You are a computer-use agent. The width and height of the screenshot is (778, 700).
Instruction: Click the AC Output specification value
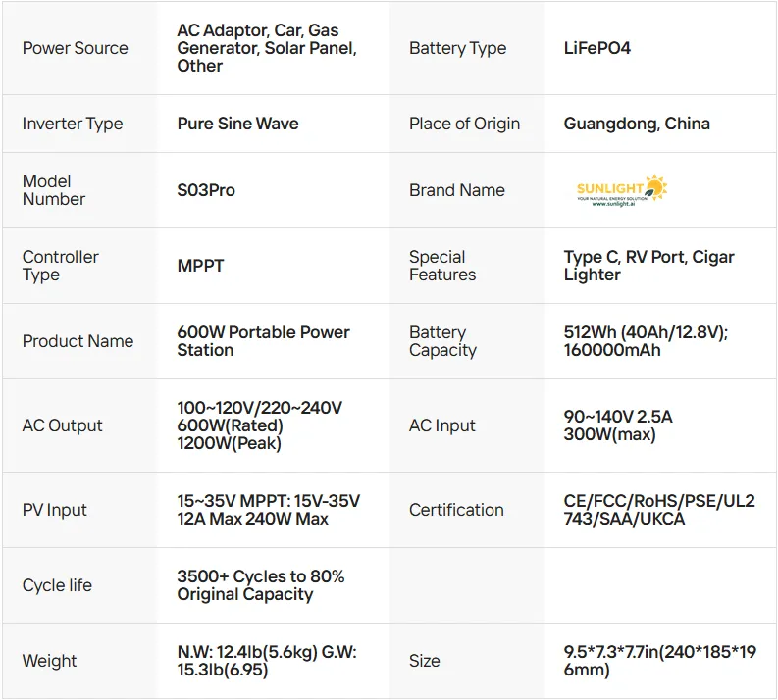(x=259, y=425)
